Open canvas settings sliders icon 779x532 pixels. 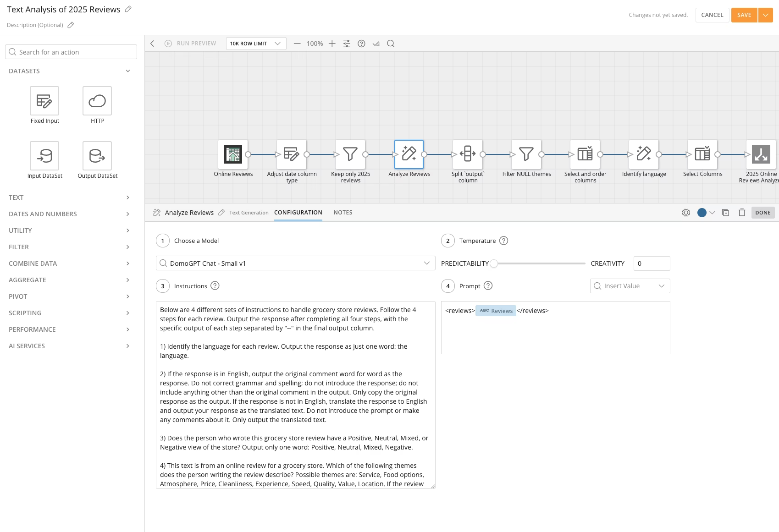click(347, 44)
